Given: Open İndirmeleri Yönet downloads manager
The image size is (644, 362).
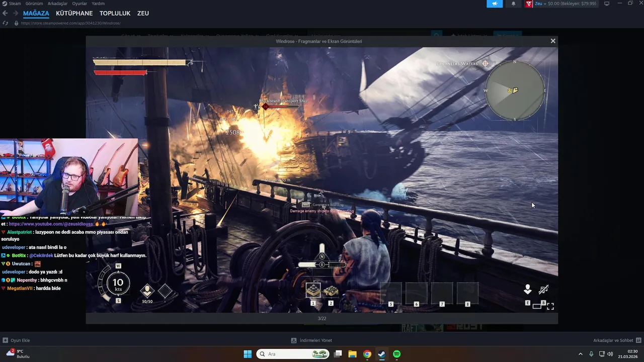Looking at the screenshot, I should click(311, 340).
